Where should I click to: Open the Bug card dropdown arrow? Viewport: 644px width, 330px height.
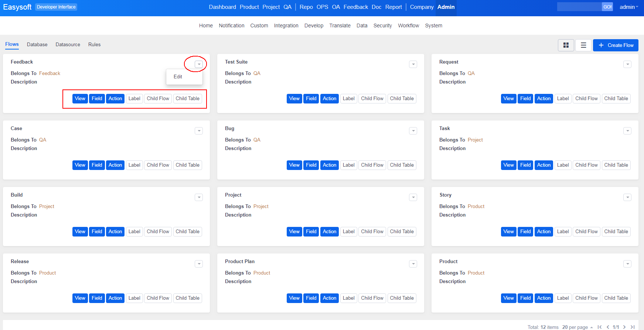tap(413, 131)
